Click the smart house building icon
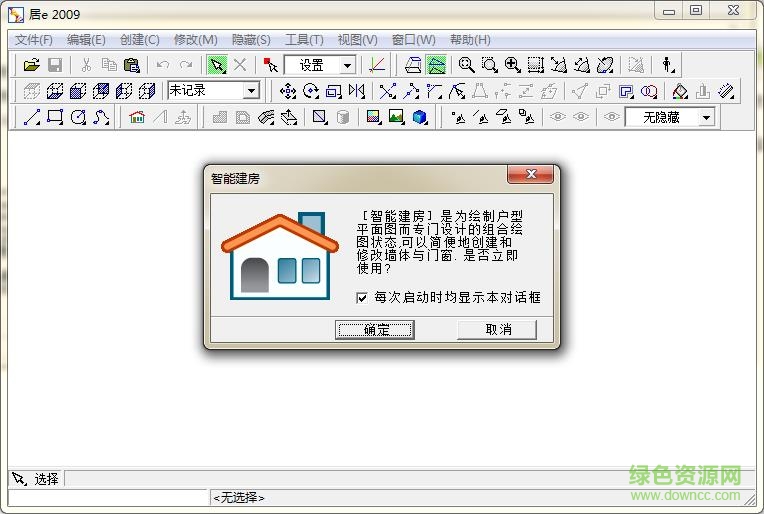The width and height of the screenshot is (764, 514). (x=137, y=117)
